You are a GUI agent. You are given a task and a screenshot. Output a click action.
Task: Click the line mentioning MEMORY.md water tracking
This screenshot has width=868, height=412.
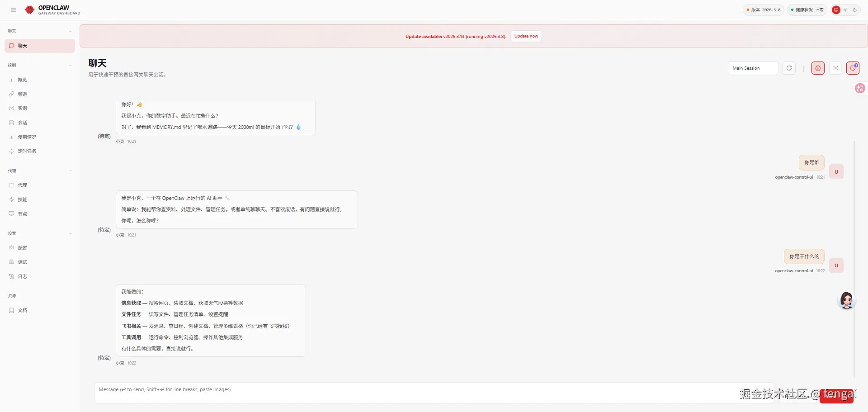tap(211, 127)
